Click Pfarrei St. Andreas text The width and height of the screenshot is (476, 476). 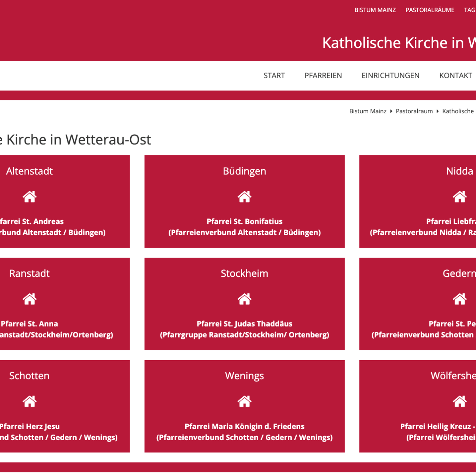[x=32, y=221]
